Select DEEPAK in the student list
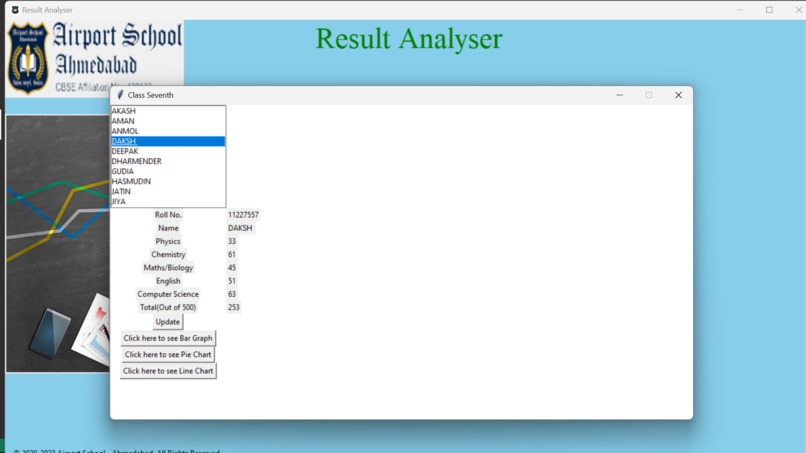This screenshot has height=453, width=806. [x=168, y=151]
